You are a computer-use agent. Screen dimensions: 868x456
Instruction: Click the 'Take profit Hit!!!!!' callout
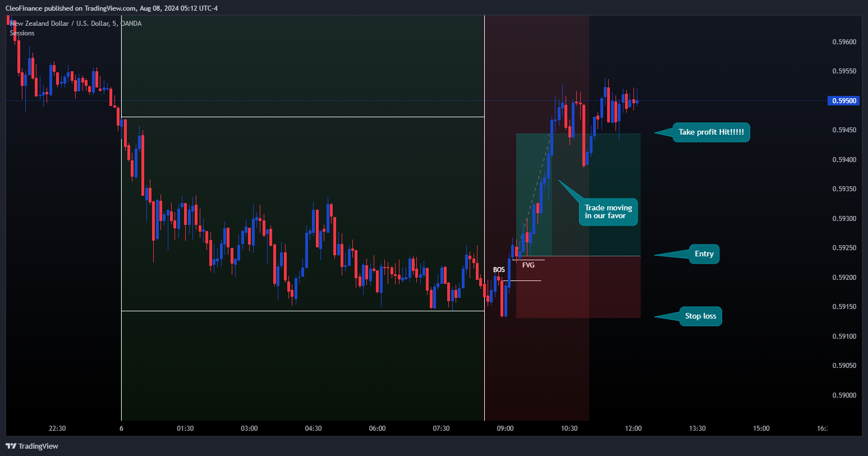[x=711, y=132]
